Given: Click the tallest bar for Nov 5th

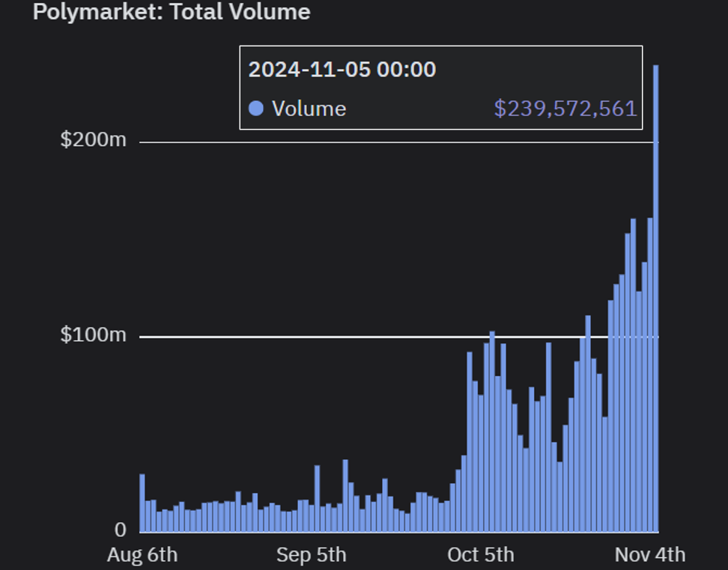Looking at the screenshot, I should (656, 298).
